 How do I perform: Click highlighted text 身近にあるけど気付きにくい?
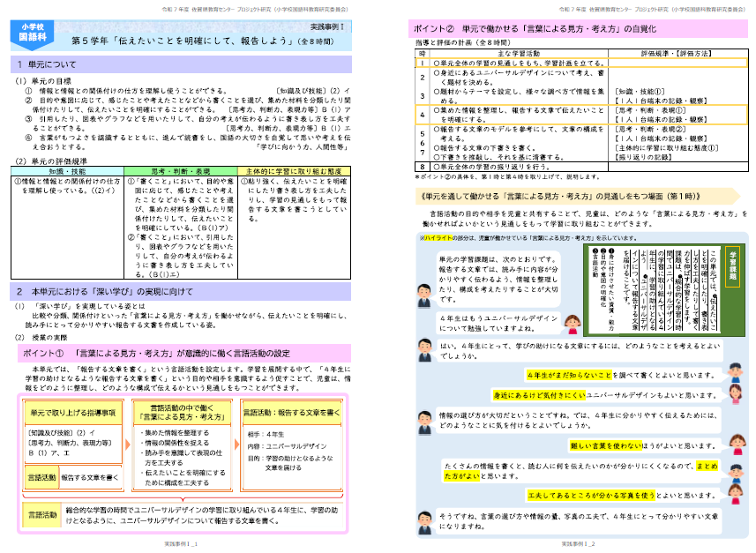538,395
